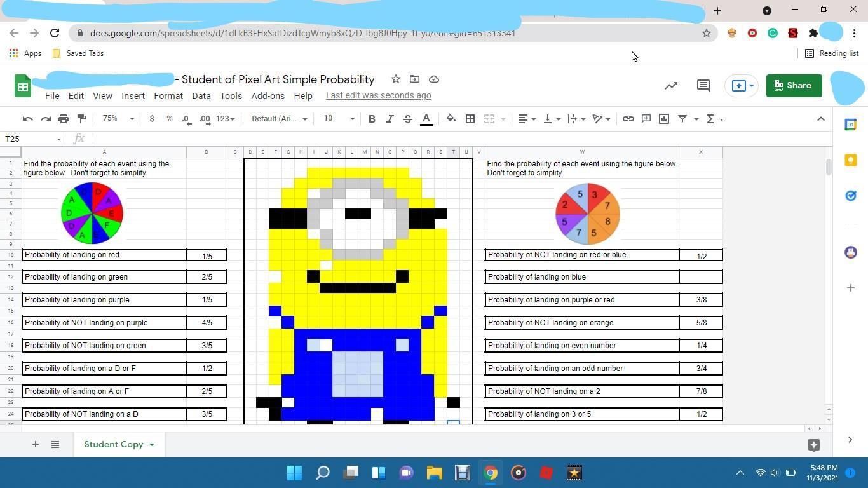Open the Insert menu
Viewport: 868px width, 488px height.
133,96
